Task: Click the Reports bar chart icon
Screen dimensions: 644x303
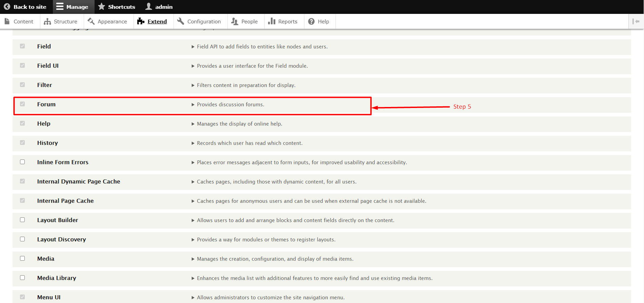Action: point(271,21)
